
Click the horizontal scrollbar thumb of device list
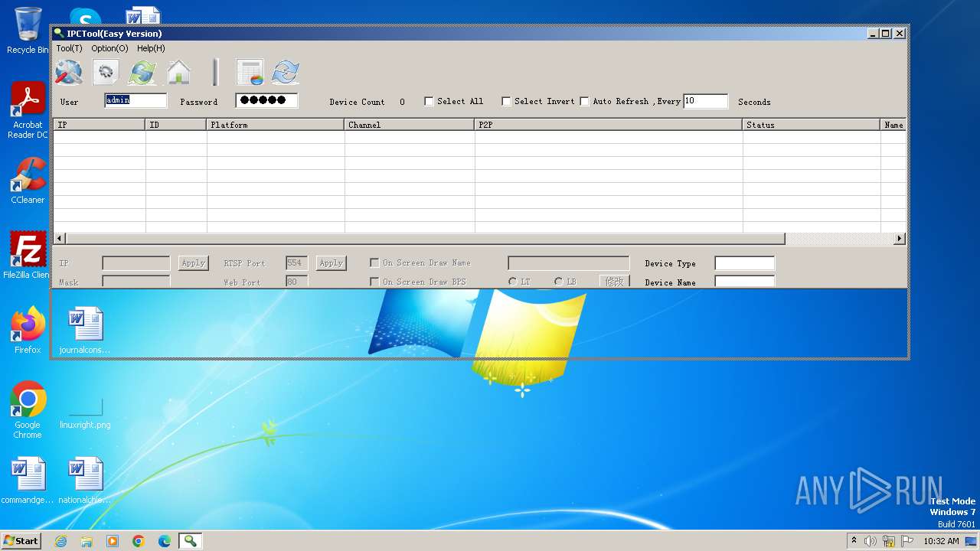point(426,239)
